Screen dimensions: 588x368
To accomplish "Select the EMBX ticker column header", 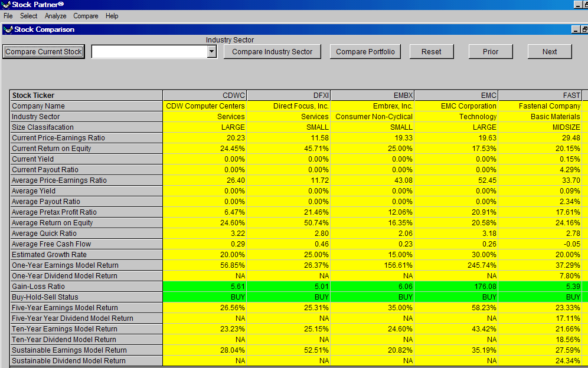I will pos(373,95).
